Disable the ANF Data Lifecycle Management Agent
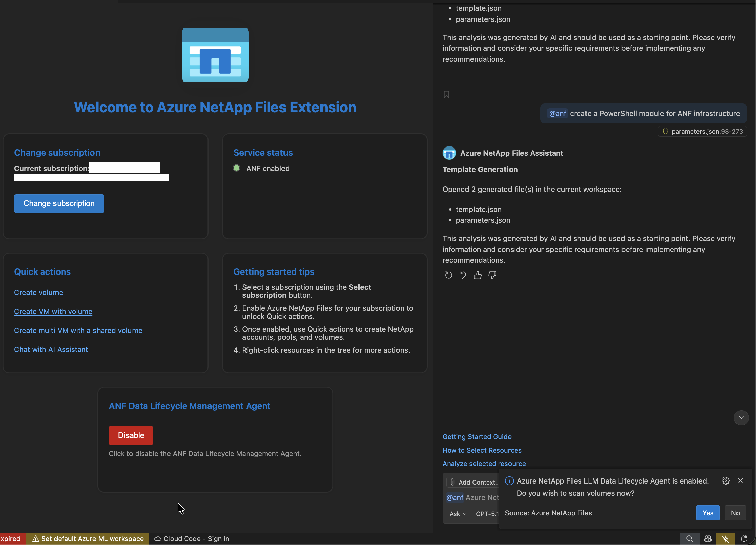The image size is (756, 545). pos(131,435)
